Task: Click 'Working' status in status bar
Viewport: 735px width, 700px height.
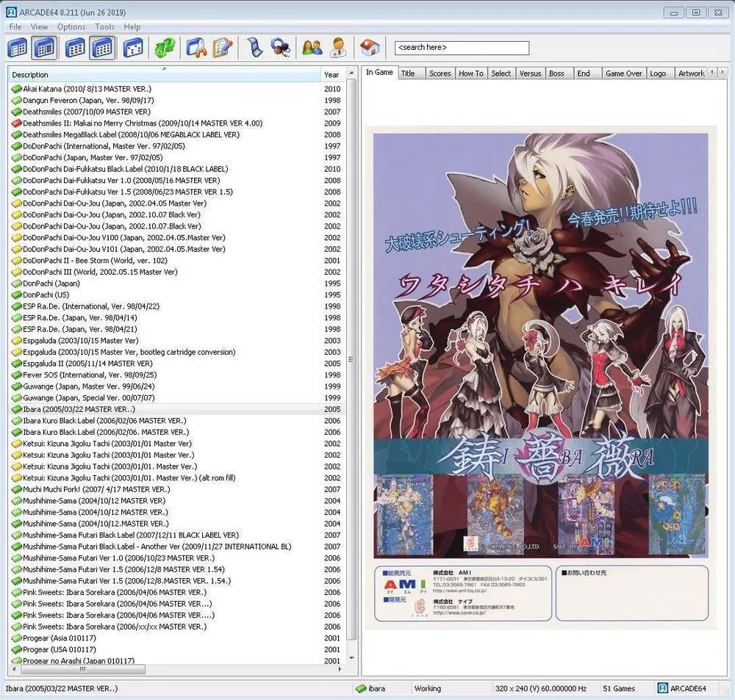Action: click(x=428, y=689)
